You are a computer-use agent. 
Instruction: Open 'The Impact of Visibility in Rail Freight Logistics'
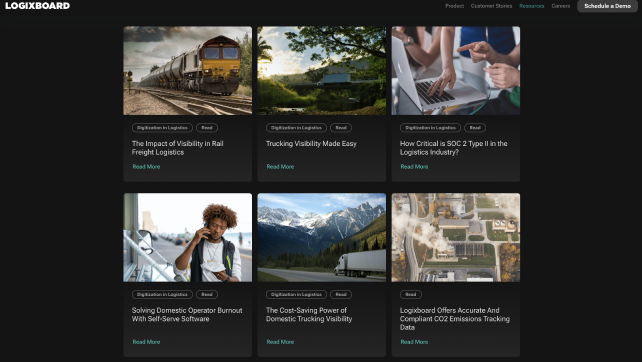click(x=178, y=148)
